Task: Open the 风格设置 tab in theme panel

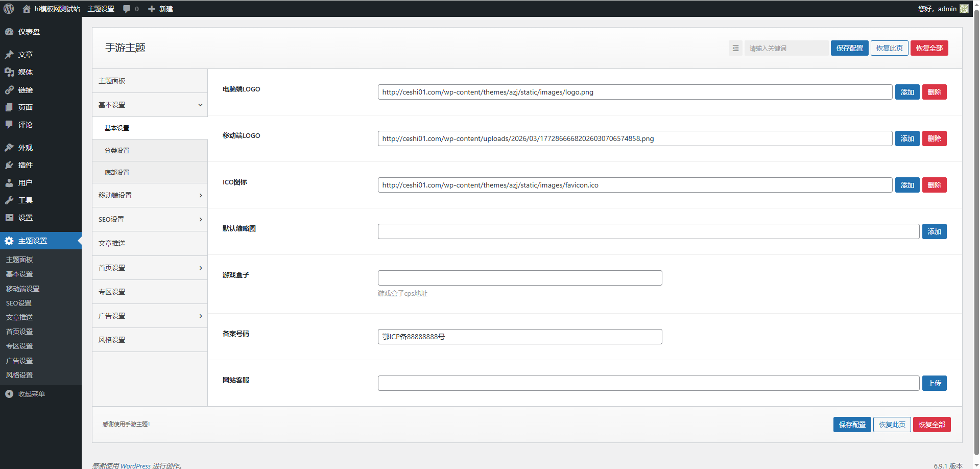Action: pos(112,340)
